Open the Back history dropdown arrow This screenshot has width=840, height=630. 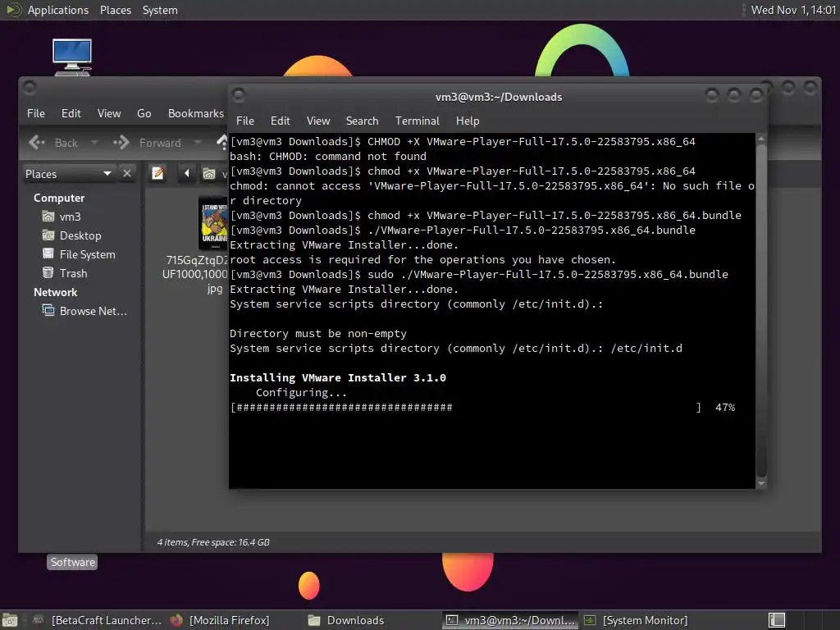(95, 143)
